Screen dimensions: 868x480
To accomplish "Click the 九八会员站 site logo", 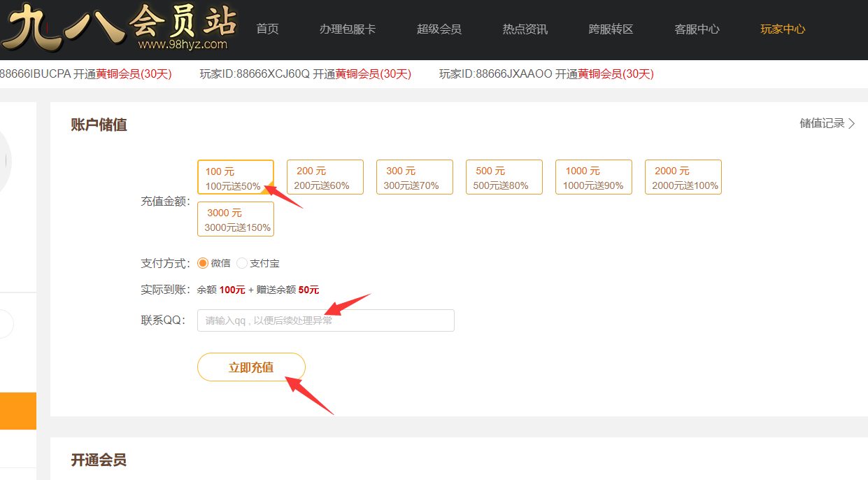I will (x=120, y=28).
